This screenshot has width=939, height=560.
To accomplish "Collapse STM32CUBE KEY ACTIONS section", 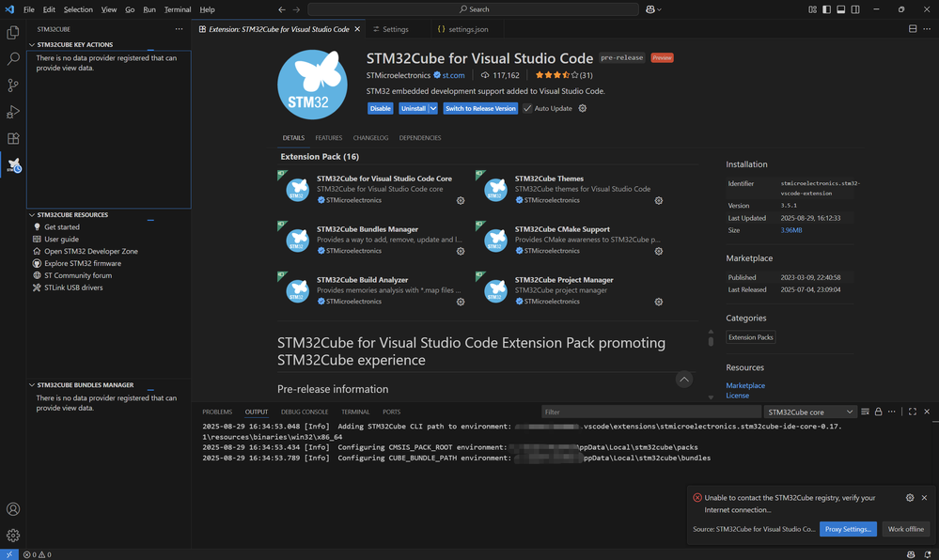I will tap(32, 44).
